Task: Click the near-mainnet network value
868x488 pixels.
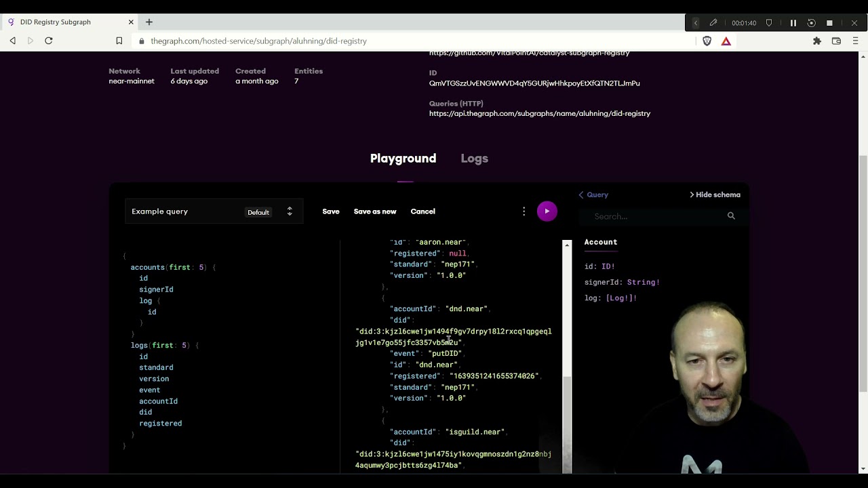Action: click(132, 81)
